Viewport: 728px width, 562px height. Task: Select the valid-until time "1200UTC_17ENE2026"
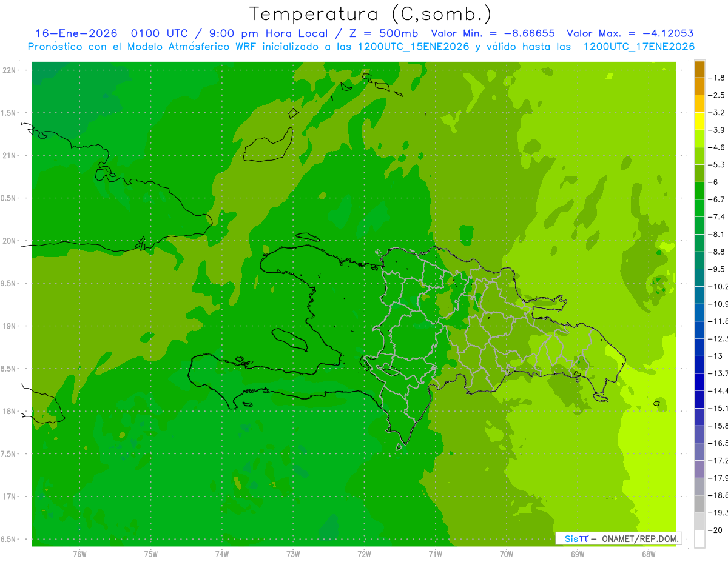(639, 47)
